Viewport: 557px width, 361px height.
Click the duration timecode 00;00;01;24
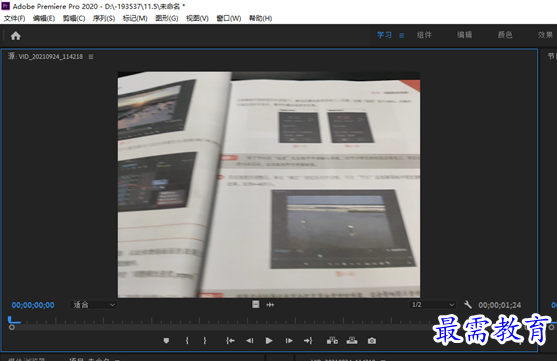click(x=500, y=305)
